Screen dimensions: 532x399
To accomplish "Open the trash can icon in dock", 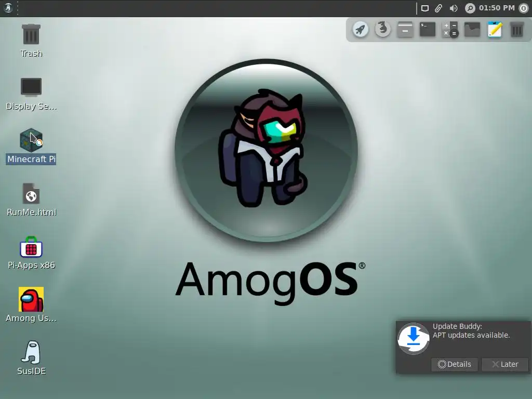I will (x=517, y=30).
